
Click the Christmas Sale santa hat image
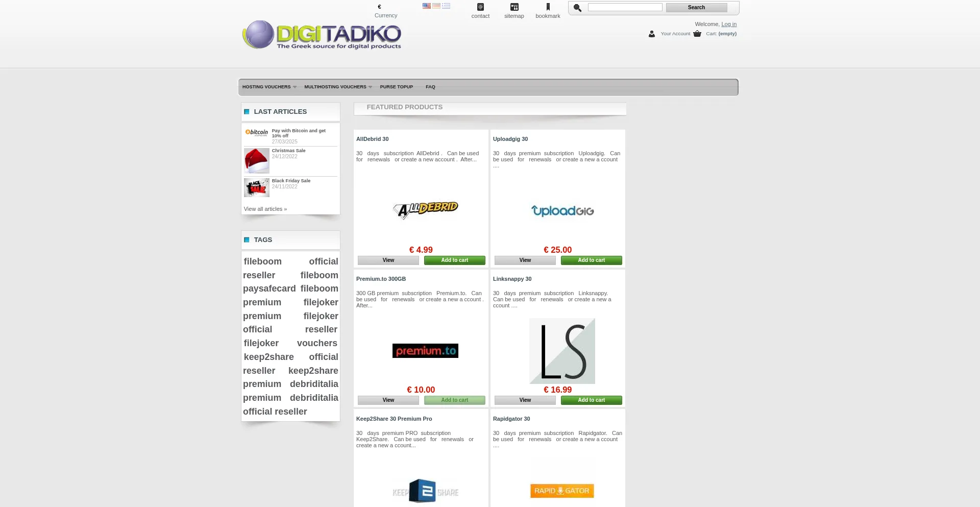257,161
